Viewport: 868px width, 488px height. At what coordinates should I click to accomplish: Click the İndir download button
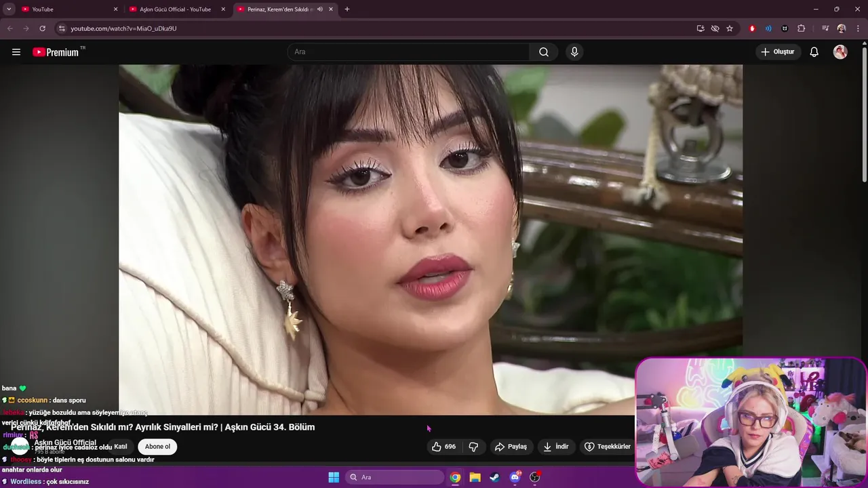[556, 447]
